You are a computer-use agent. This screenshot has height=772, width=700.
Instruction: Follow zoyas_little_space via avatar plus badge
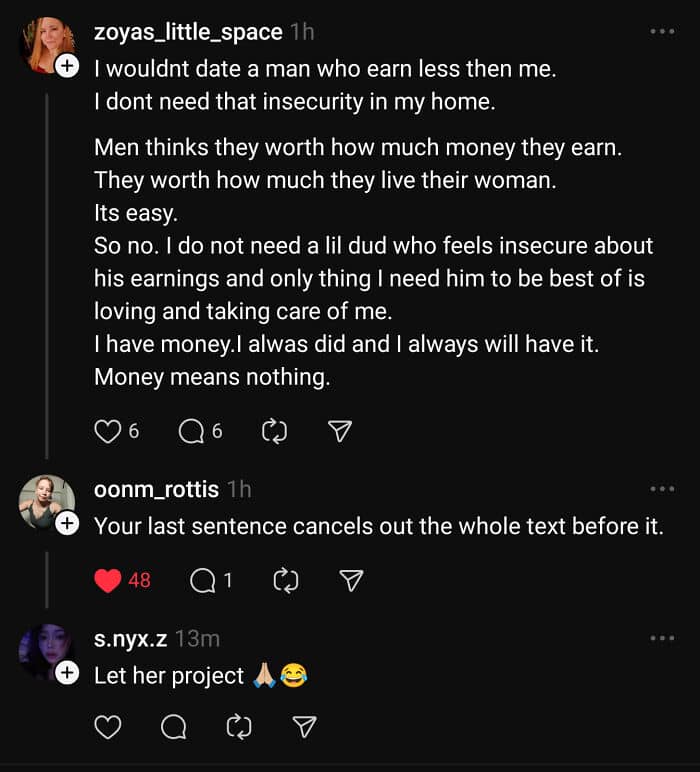67,67
